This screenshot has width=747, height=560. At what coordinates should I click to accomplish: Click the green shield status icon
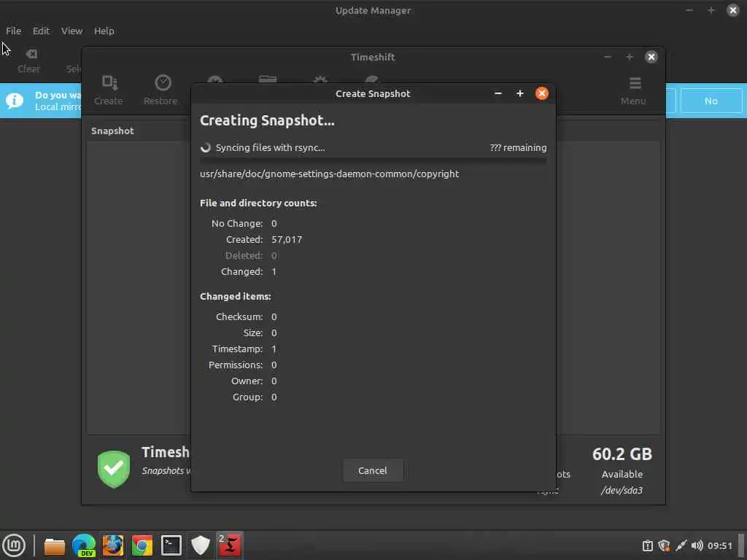click(113, 470)
